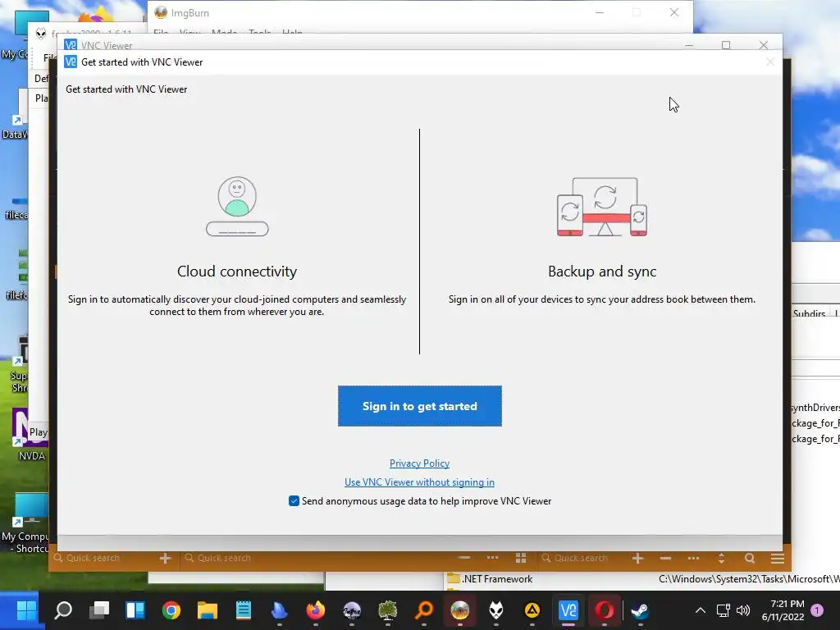Click up-down sort arrows in orange toolbar

click(x=721, y=558)
